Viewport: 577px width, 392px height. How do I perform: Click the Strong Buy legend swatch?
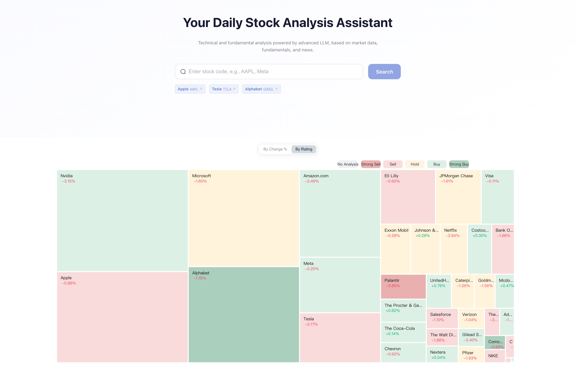[459, 164]
